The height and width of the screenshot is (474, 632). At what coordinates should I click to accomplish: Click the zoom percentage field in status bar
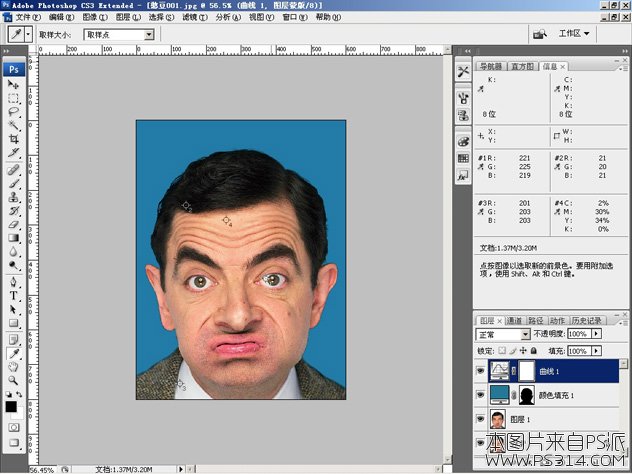(43, 470)
